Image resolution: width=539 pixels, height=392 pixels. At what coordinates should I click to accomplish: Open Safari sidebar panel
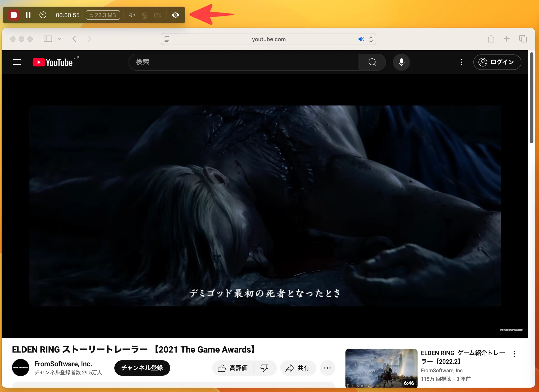(x=48, y=39)
